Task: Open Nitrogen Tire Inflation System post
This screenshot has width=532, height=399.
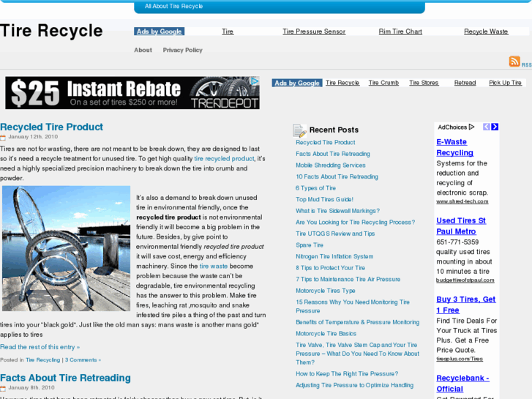Action: coord(334,256)
